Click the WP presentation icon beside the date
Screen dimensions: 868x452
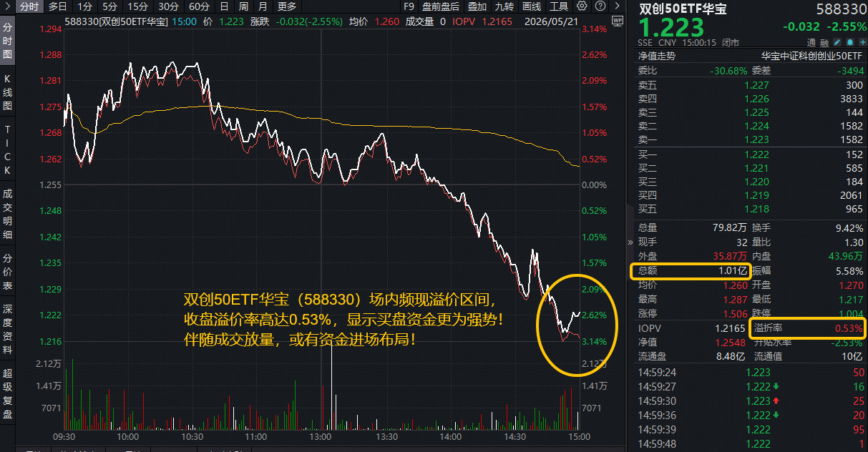617,21
